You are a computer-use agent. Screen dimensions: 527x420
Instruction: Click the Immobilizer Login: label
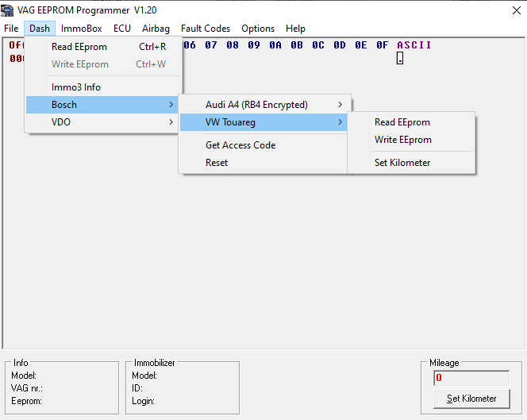[143, 401]
